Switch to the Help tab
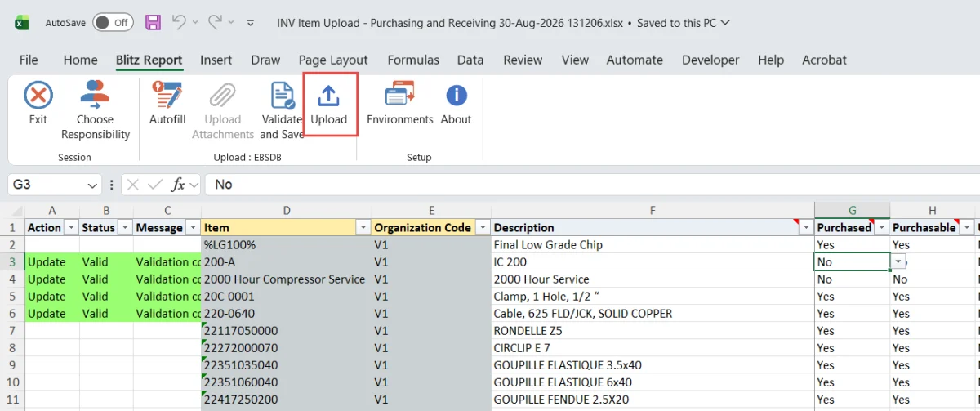This screenshot has width=980, height=411. tap(771, 60)
